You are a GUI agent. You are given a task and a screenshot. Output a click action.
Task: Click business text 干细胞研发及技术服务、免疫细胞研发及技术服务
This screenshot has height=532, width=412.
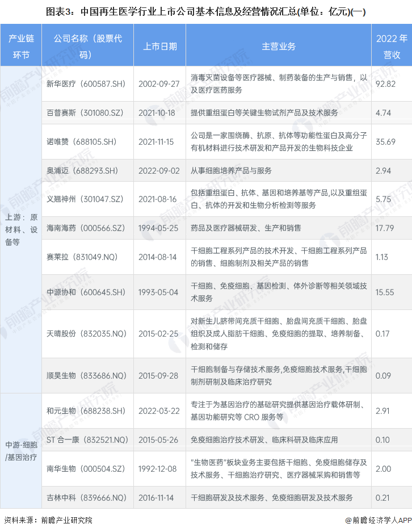tap(272, 498)
